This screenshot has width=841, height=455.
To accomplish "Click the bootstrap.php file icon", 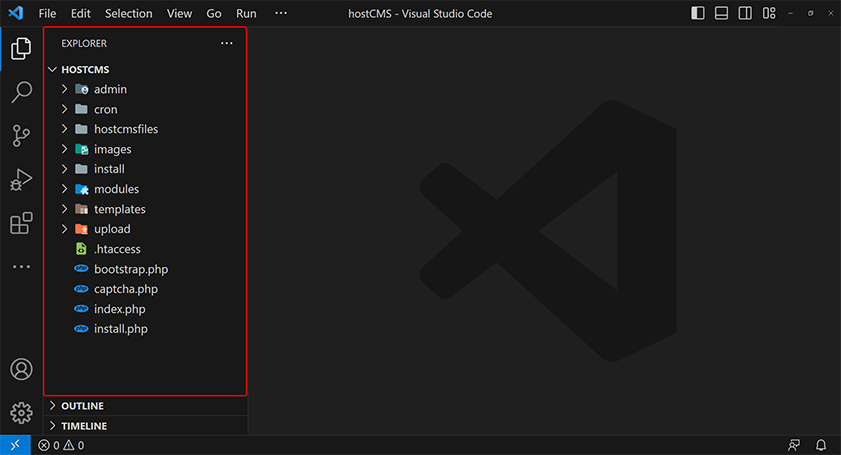I will click(x=81, y=269).
